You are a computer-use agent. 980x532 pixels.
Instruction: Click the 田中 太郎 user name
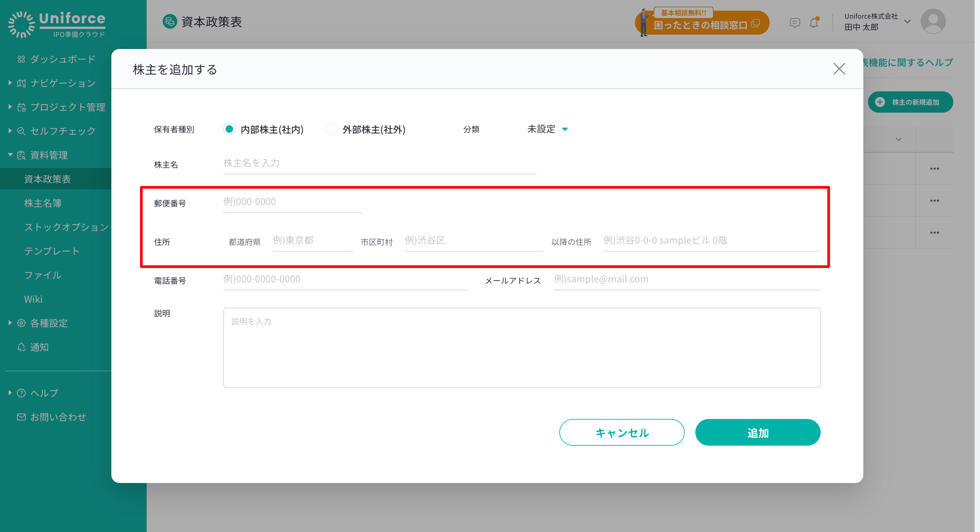(861, 27)
